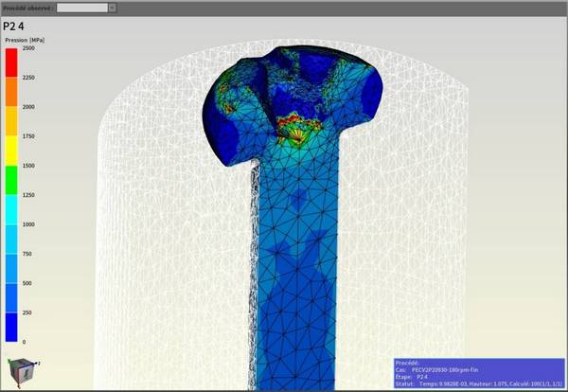The image size is (568, 392).
Task: Click the 500 legend value
Action: [x=27, y=283]
